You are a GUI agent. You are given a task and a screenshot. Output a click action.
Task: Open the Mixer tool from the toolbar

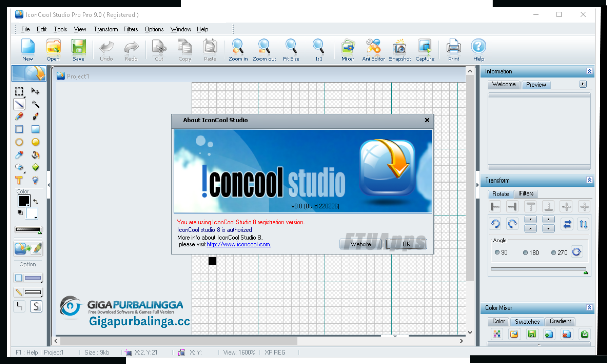pyautogui.click(x=348, y=50)
